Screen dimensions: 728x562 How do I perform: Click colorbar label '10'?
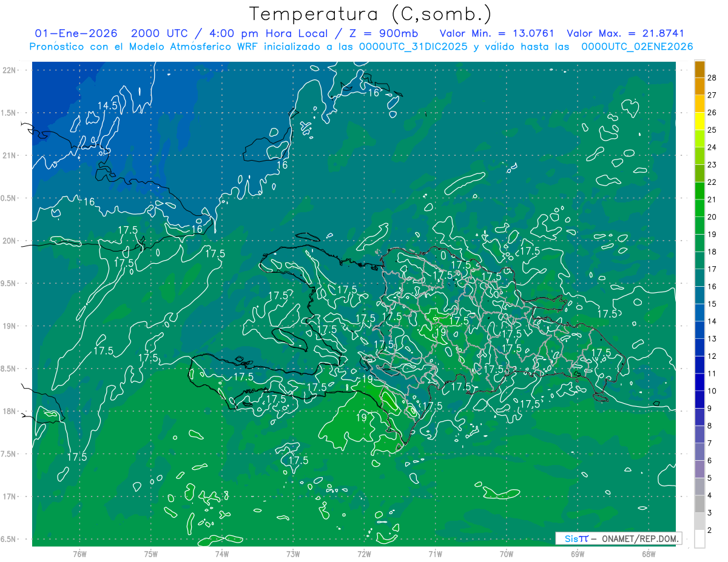pos(712,391)
